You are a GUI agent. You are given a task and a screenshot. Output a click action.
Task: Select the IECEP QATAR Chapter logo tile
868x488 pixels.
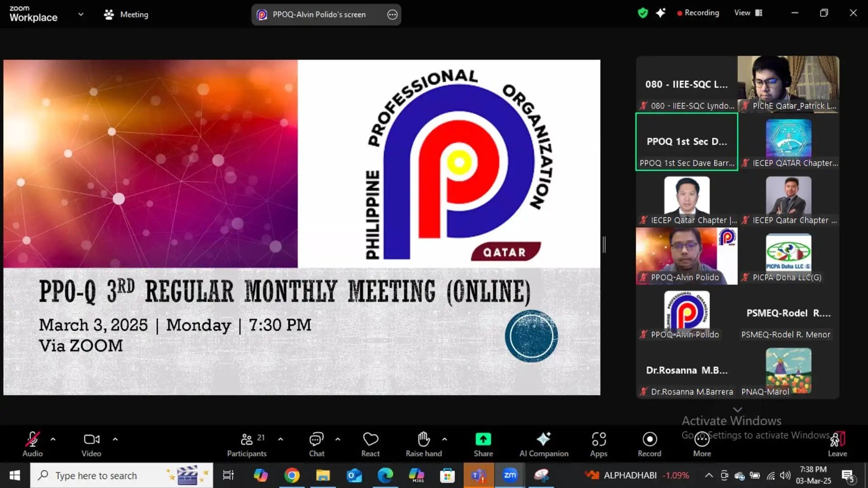[788, 142]
